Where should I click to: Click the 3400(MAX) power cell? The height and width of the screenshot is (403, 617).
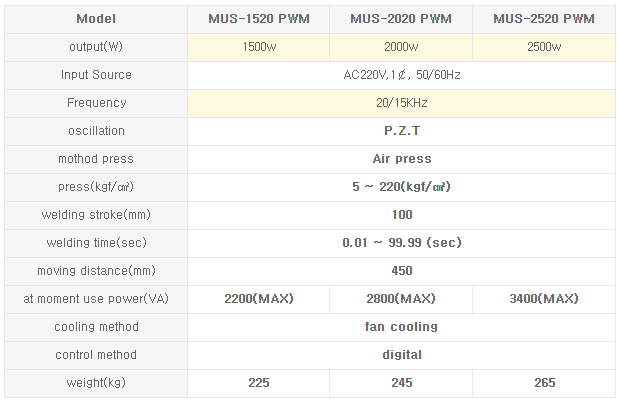point(544,299)
